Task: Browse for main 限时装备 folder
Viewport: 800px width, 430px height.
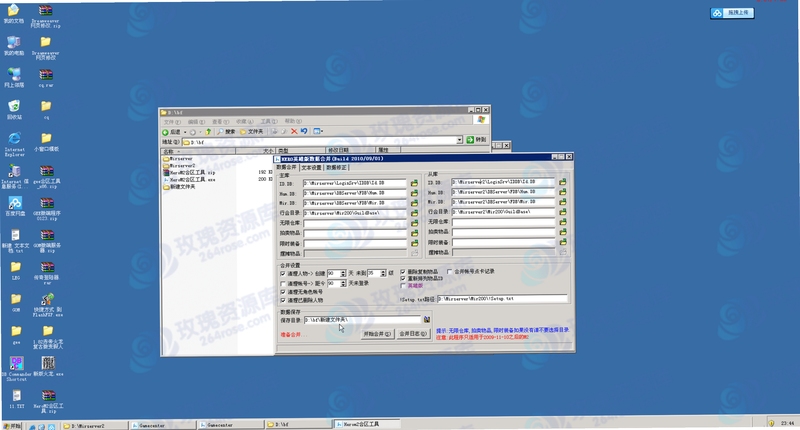Action: 414,243
